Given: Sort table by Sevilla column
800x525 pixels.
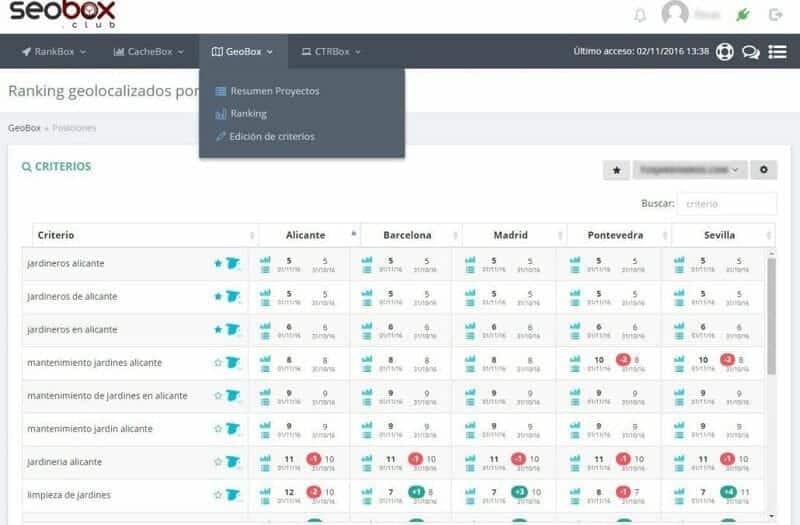Looking at the screenshot, I should coord(723,235).
